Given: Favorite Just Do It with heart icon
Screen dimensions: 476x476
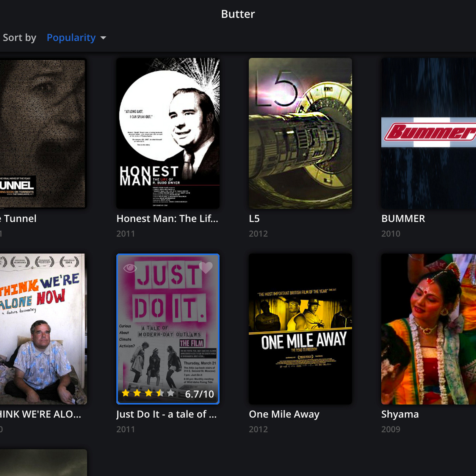Looking at the screenshot, I should [206, 268].
